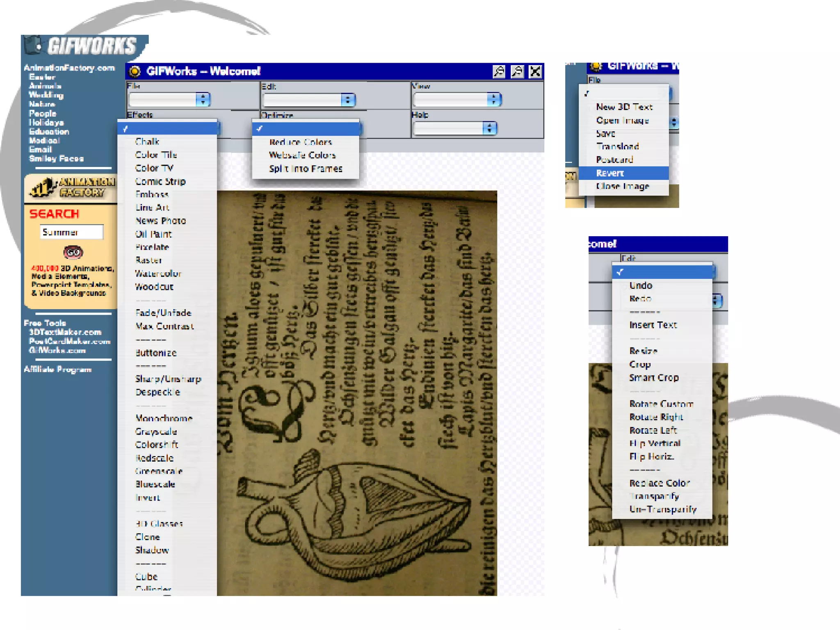Image resolution: width=840 pixels, height=630 pixels.
Task: Open the Affiliate Program link
Action: coord(57,370)
